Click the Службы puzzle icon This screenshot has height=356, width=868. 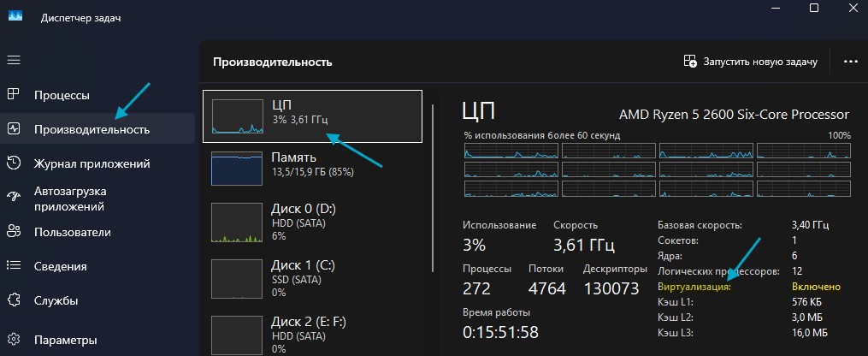[14, 300]
